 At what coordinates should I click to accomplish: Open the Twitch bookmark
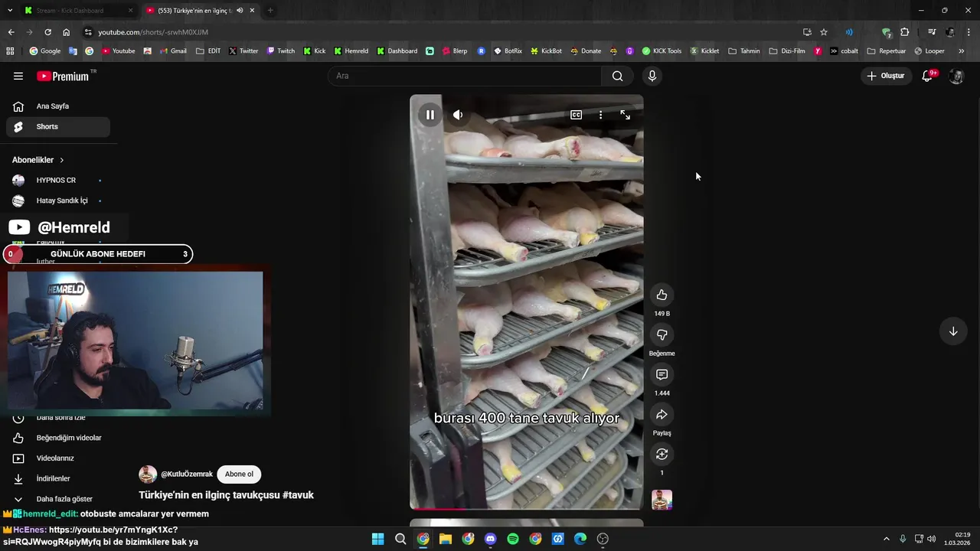coord(280,51)
